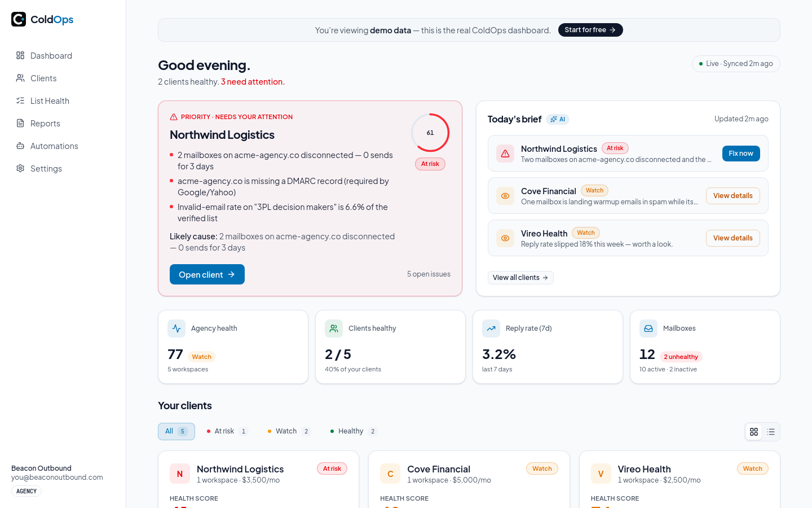The width and height of the screenshot is (812, 508).
Task: Click View all clients link
Action: point(520,278)
